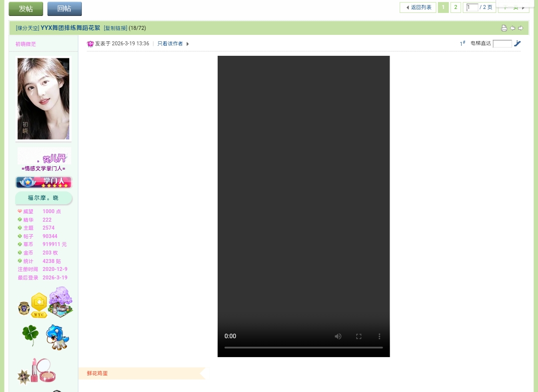Click the user avatar photo of 初晓微茫
Viewport: 538px width, 392px height.
tap(43, 98)
